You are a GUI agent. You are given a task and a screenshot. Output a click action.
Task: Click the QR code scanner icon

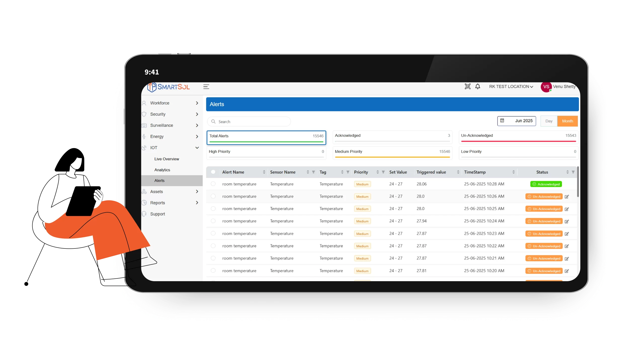[467, 87]
